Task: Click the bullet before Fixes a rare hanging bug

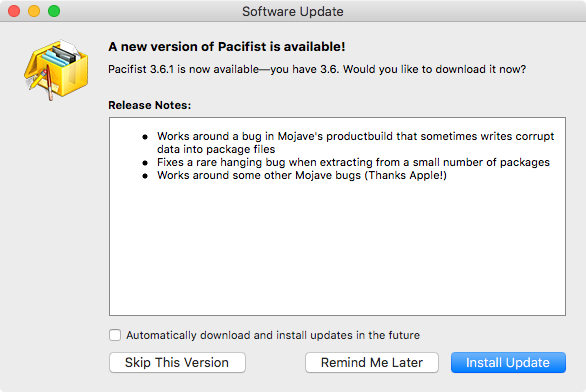Action: point(145,163)
